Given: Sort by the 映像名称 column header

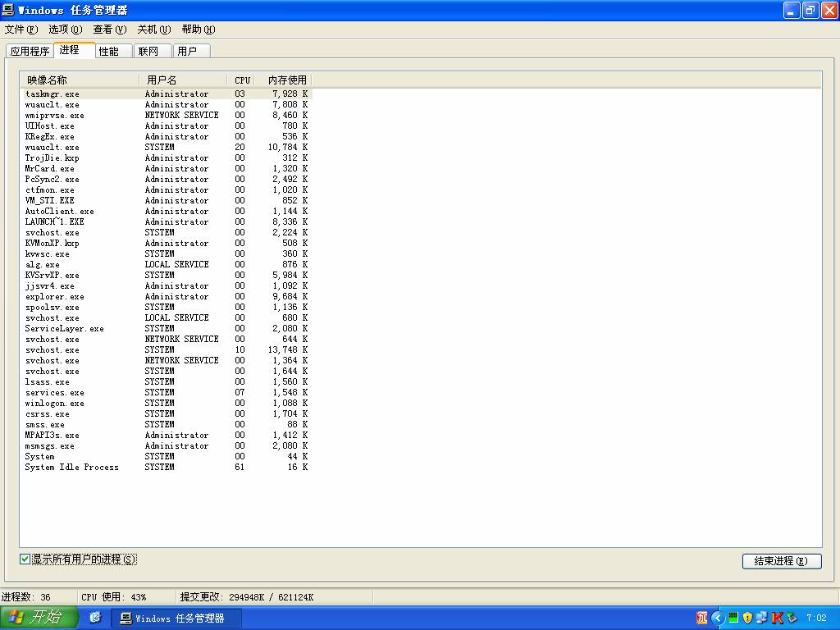Looking at the screenshot, I should (x=80, y=80).
